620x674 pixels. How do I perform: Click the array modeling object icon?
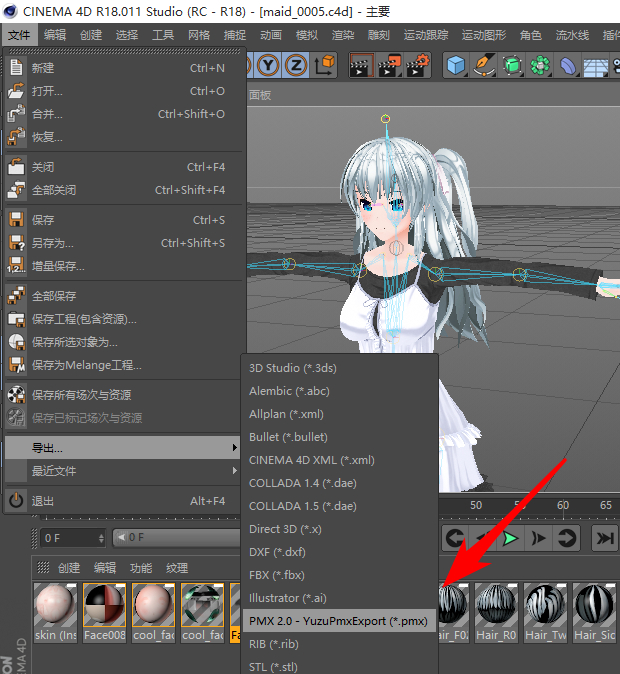click(540, 65)
